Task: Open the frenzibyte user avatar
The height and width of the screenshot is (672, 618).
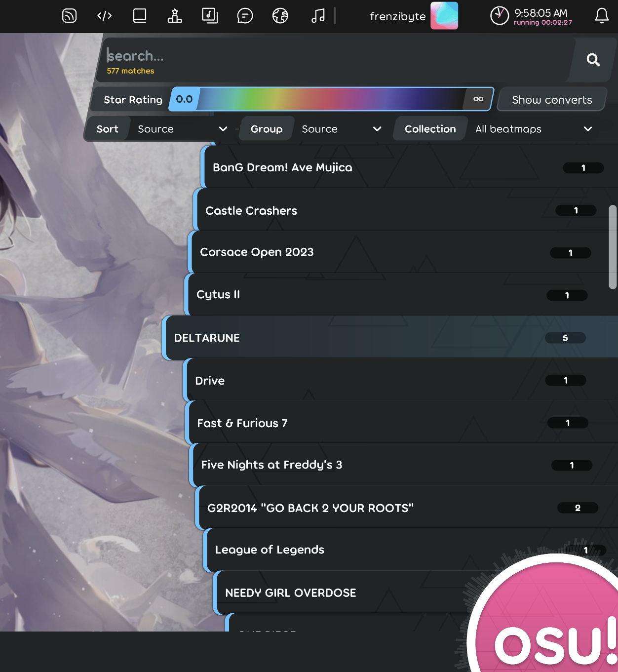Action: click(x=444, y=16)
